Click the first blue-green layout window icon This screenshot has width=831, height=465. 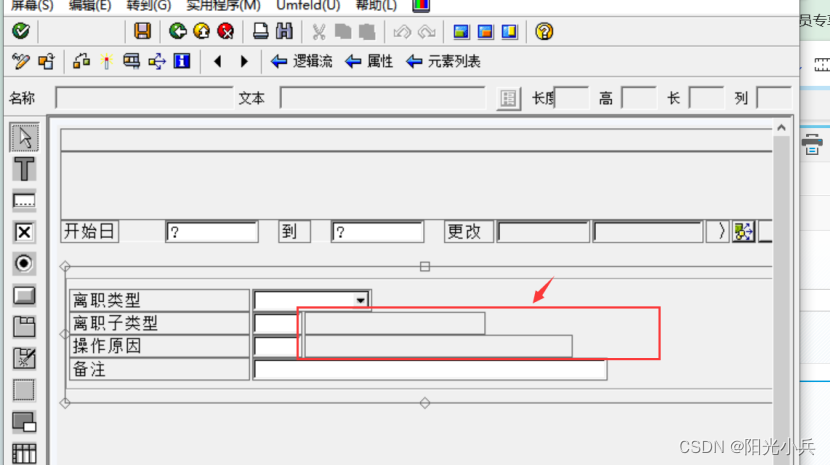(x=461, y=32)
